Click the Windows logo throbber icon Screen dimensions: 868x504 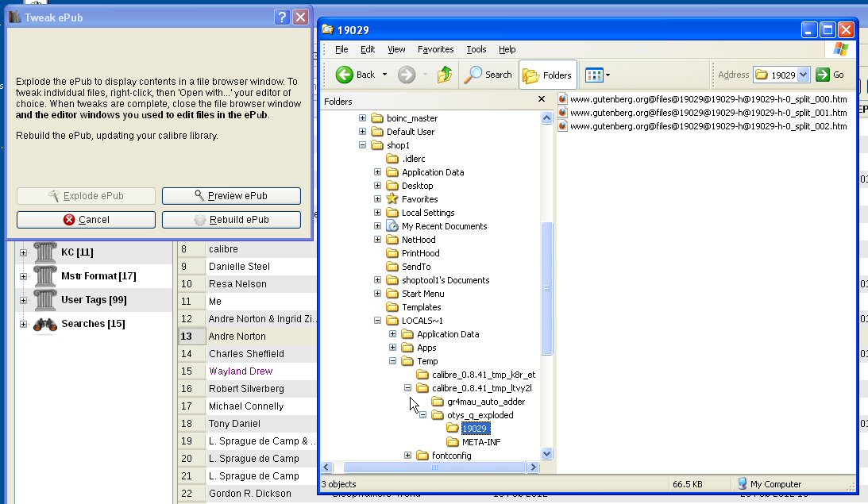841,49
